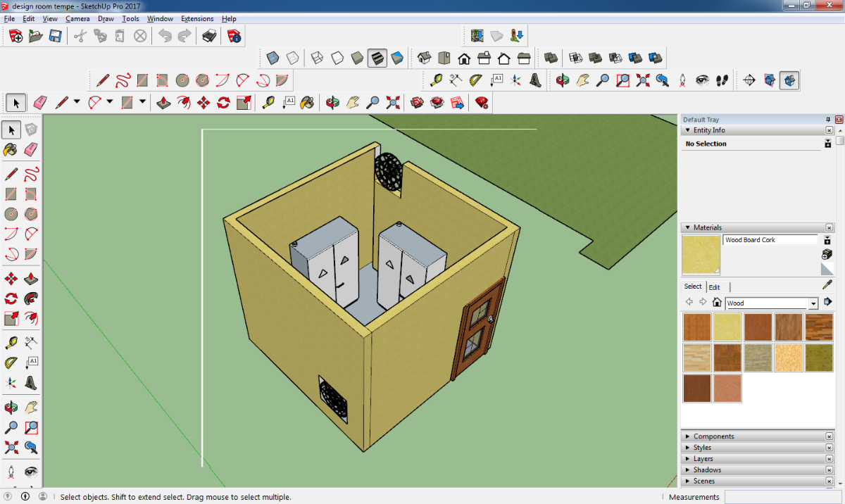Image resolution: width=845 pixels, height=504 pixels.
Task: Open the Wood material library dropdown
Action: click(813, 303)
